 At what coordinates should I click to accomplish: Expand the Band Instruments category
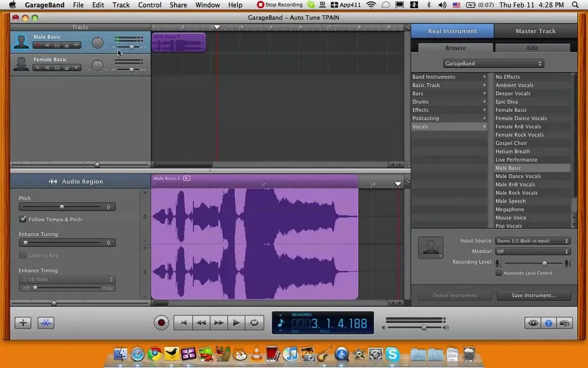(449, 77)
